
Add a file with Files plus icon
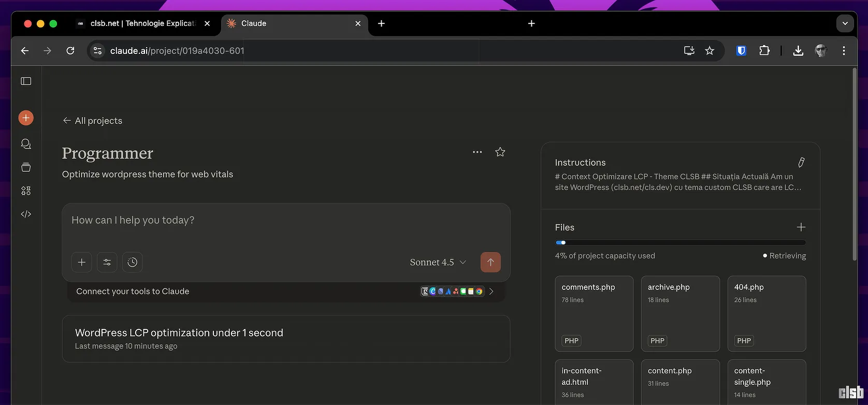coord(801,227)
